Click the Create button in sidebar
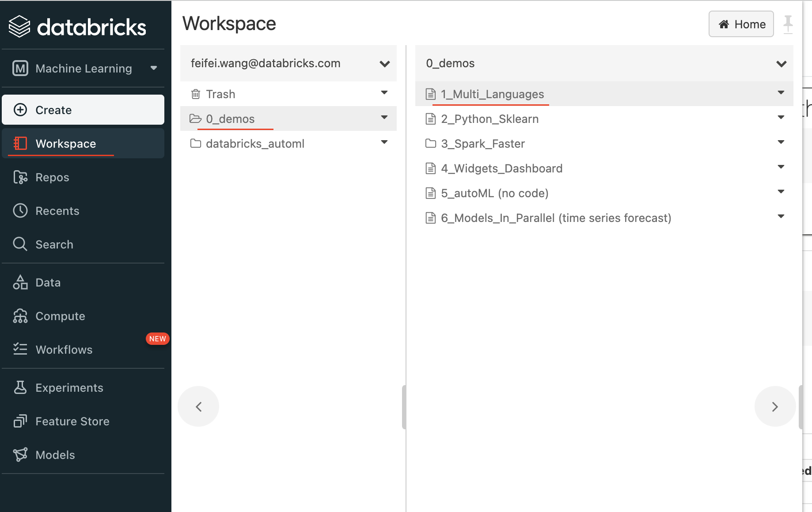Image resolution: width=812 pixels, height=512 pixels. (53, 110)
